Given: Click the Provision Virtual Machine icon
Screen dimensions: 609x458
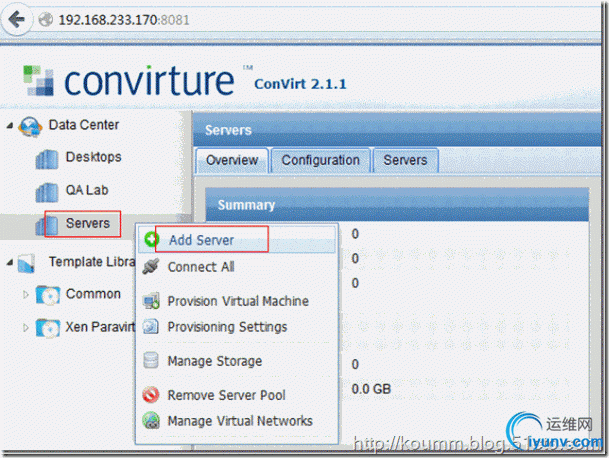Looking at the screenshot, I should [151, 301].
